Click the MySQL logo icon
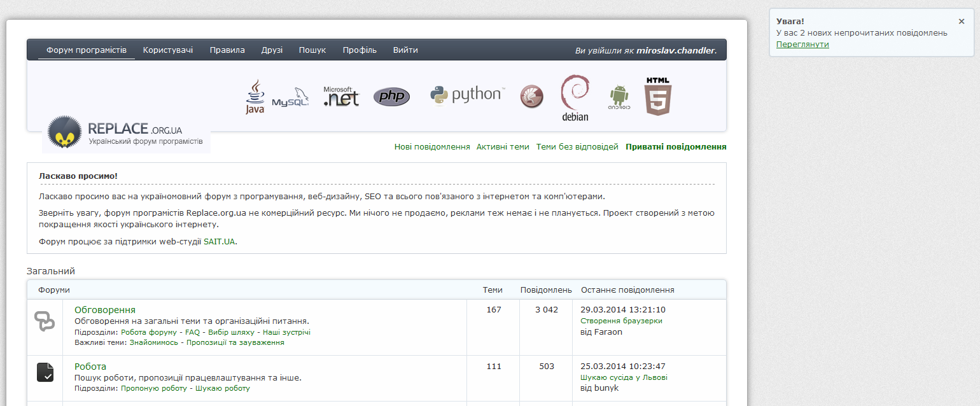The image size is (980, 406). pyautogui.click(x=290, y=98)
